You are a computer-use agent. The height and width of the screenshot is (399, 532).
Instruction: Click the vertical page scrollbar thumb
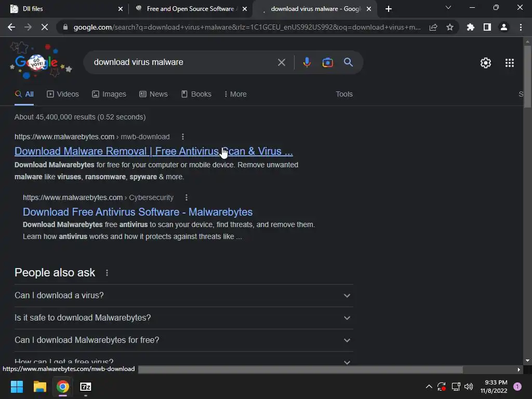[527, 77]
